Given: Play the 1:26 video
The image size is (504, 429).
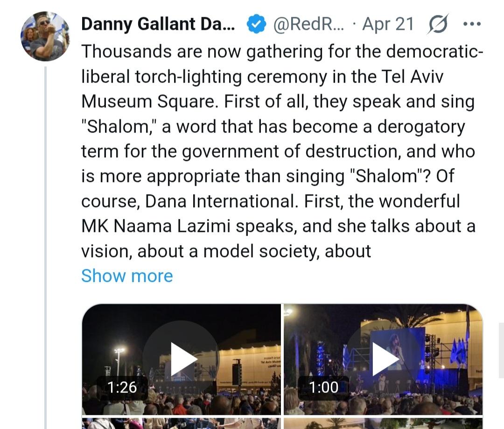Looking at the screenshot, I should (x=181, y=359).
